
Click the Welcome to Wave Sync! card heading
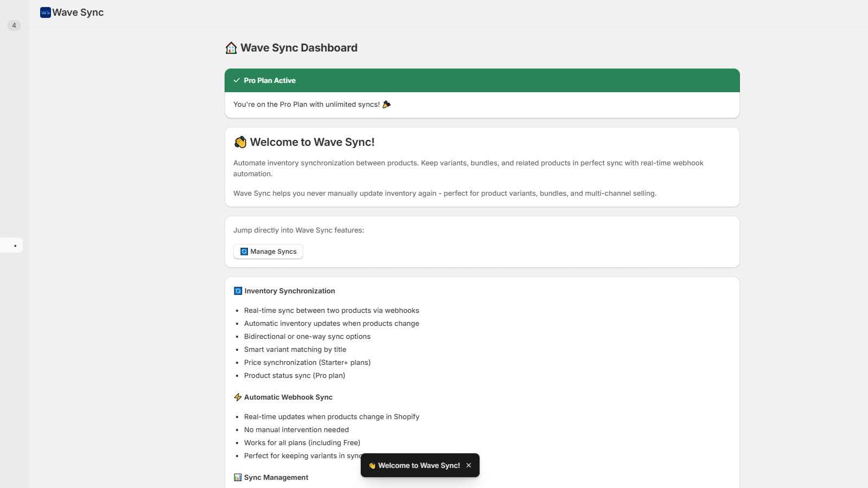pyautogui.click(x=312, y=142)
